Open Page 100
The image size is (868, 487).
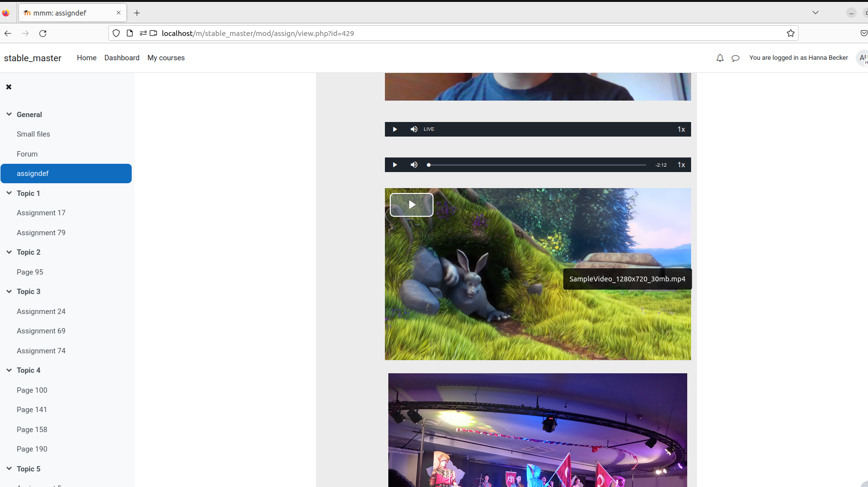pyautogui.click(x=32, y=390)
